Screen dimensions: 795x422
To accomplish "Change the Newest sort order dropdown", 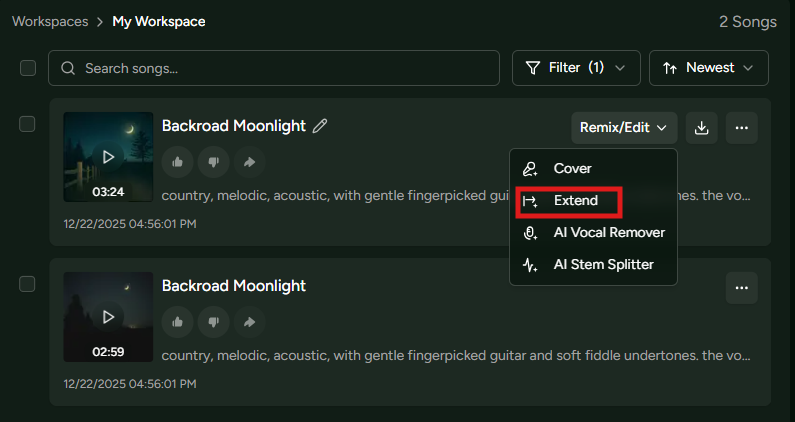I will [708, 68].
